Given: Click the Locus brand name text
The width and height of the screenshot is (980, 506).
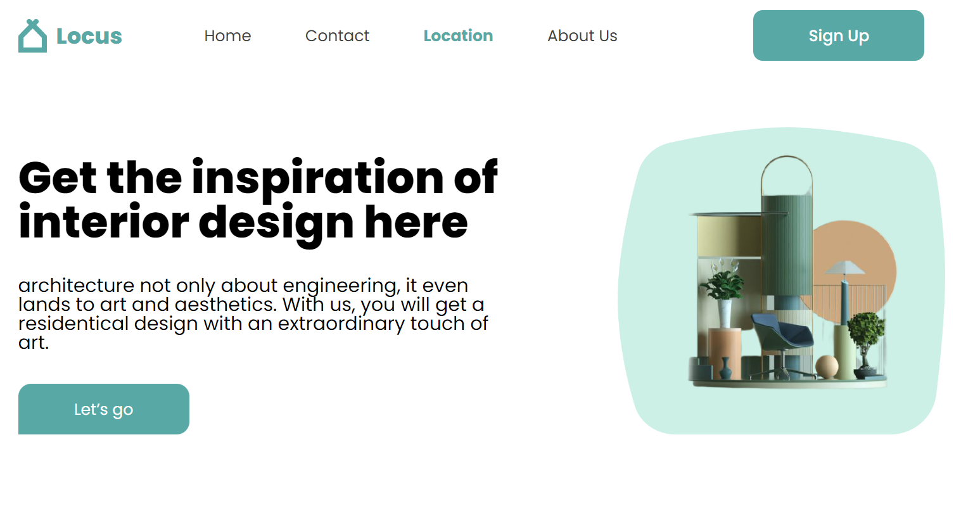Looking at the screenshot, I should pyautogui.click(x=89, y=36).
